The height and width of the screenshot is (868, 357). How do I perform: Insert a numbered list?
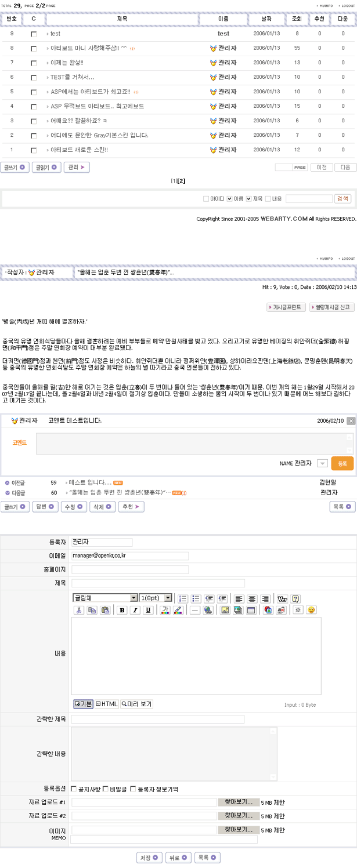pos(182,598)
